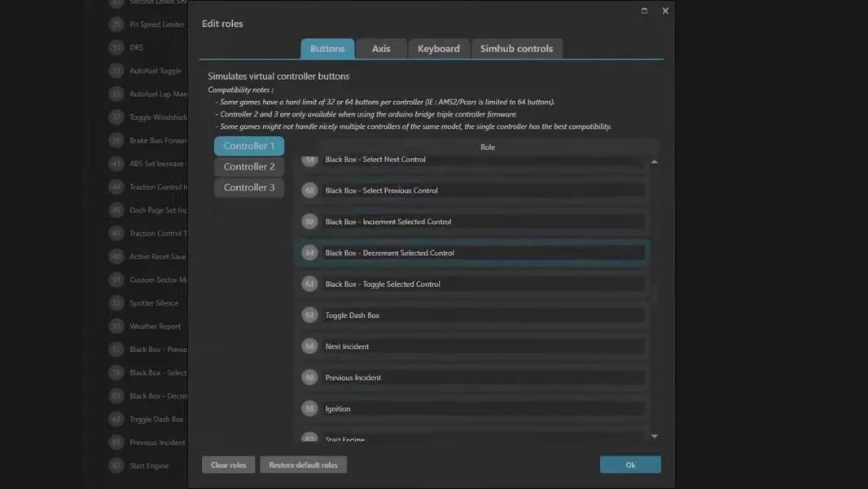
Task: Click number badge beside Black Box - Select Previous Control
Action: (x=309, y=191)
